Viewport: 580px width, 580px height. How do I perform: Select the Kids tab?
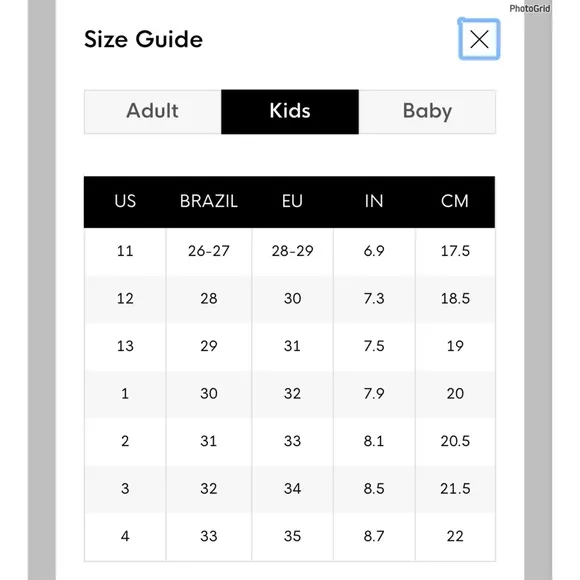point(290,111)
